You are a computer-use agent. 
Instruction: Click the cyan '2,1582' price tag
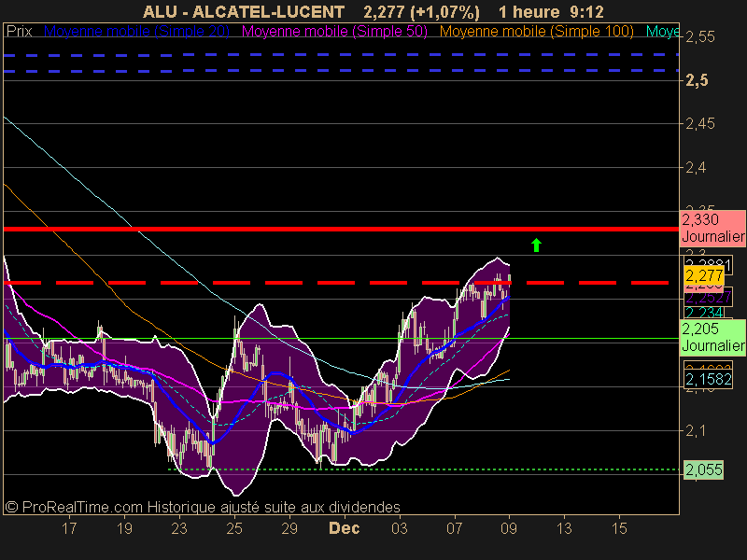(709, 379)
